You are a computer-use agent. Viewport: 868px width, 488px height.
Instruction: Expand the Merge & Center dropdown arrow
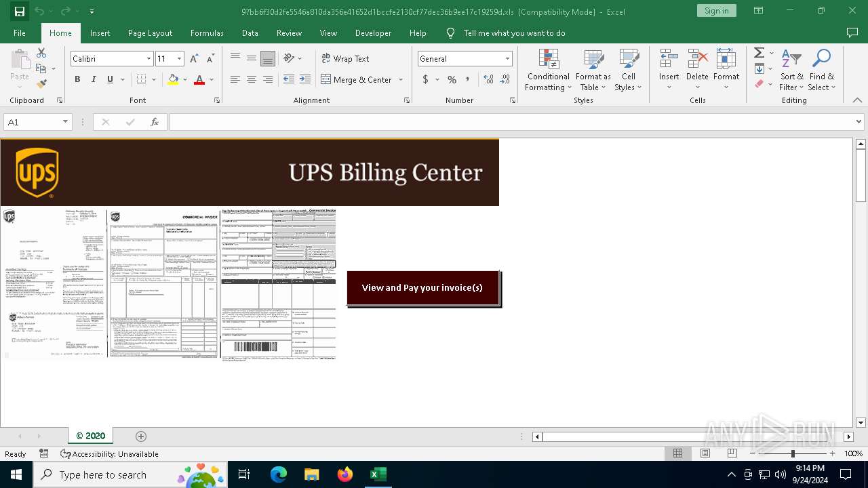[401, 79]
